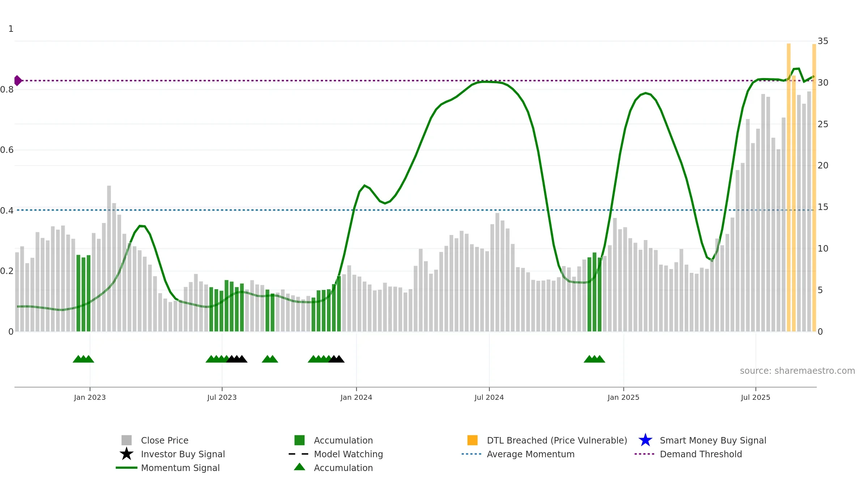Click the black triangle markers after Jul 2023
868x488 pixels.
(237, 359)
